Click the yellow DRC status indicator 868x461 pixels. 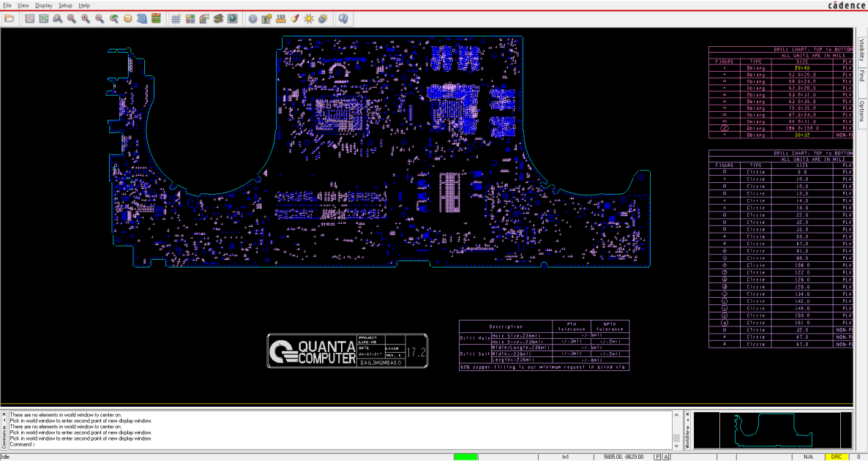click(x=836, y=457)
